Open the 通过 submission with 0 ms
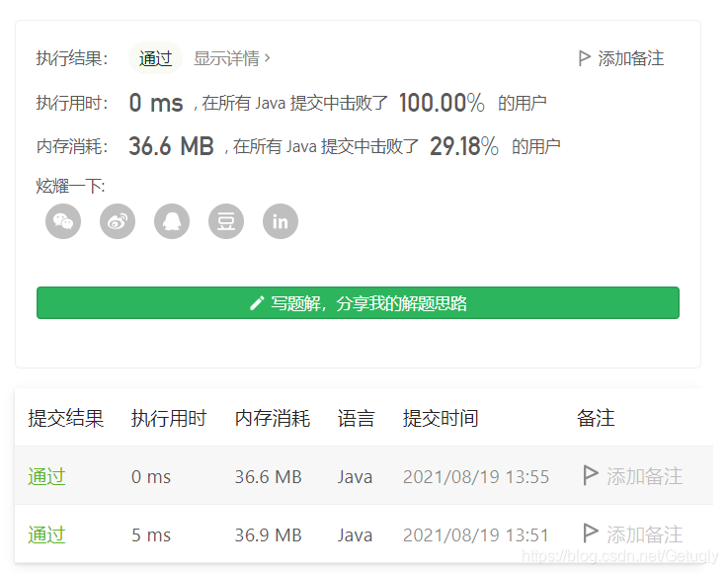Image resolution: width=728 pixels, height=574 pixels. [46, 476]
